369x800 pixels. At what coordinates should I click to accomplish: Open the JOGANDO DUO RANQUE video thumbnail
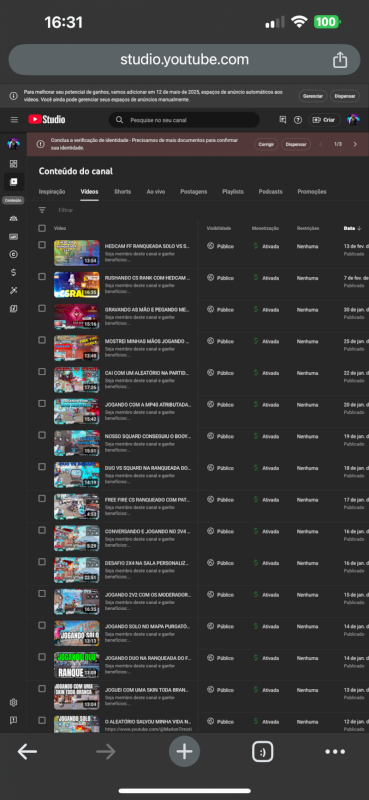(77, 665)
